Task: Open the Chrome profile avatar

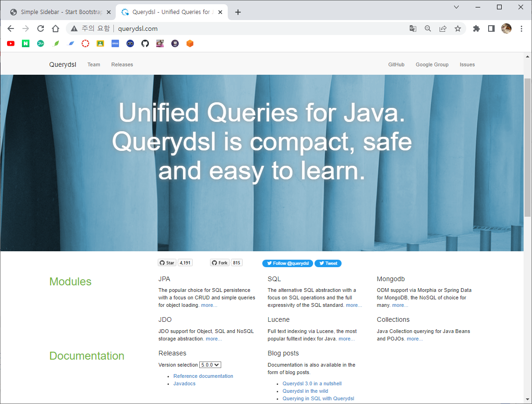Action: pos(506,28)
